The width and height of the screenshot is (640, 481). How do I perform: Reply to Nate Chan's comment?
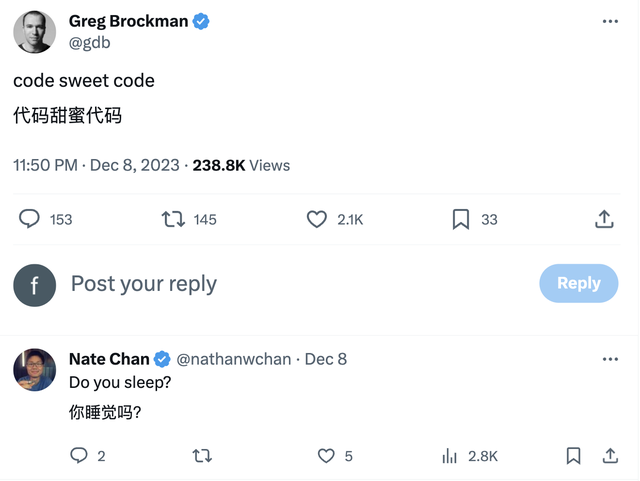(80, 456)
